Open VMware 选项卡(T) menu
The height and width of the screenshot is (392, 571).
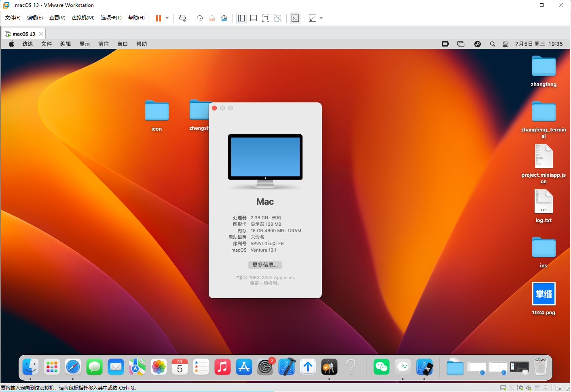[x=111, y=18]
